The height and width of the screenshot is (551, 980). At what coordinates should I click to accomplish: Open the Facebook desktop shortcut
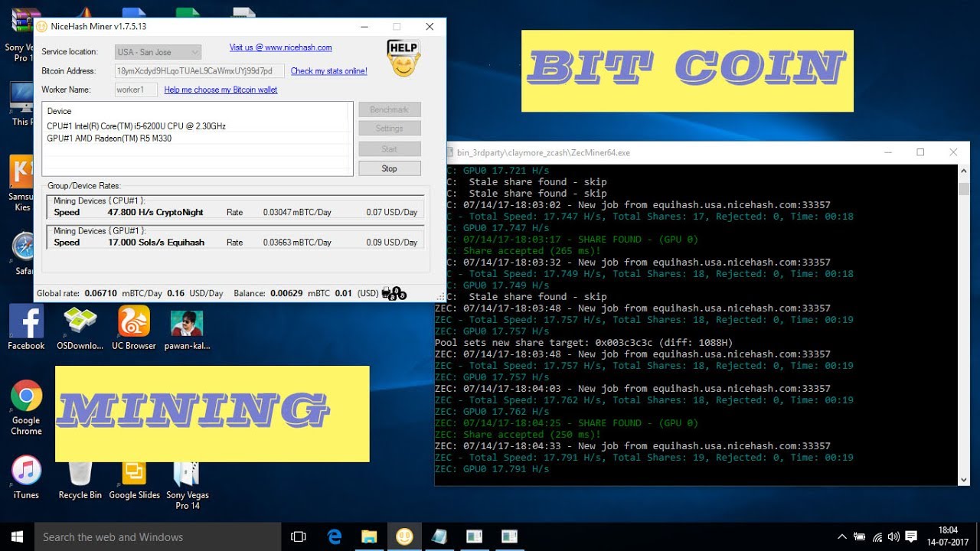pos(26,328)
